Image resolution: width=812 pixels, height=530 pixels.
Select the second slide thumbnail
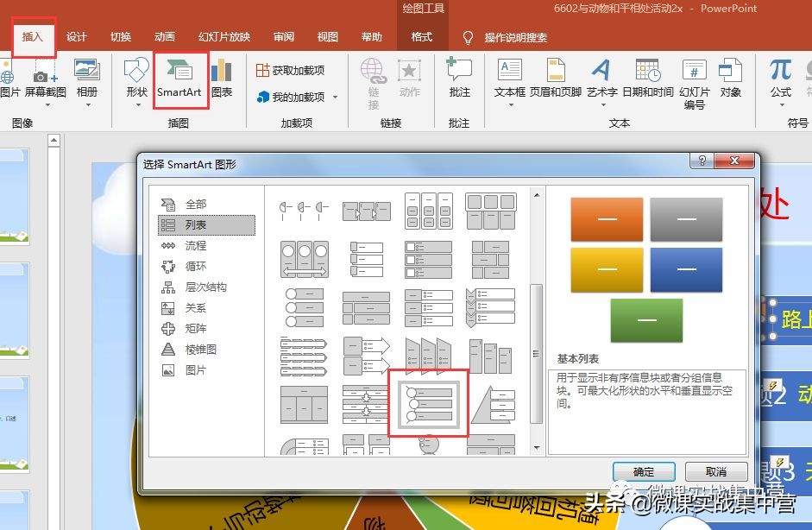15,311
